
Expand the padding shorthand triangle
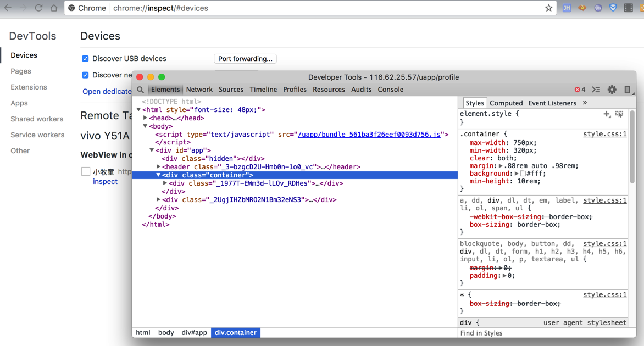[x=504, y=275]
